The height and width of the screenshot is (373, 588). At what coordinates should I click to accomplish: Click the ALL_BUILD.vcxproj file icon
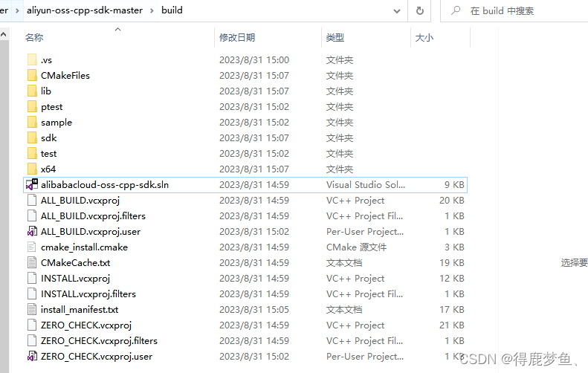click(32, 201)
